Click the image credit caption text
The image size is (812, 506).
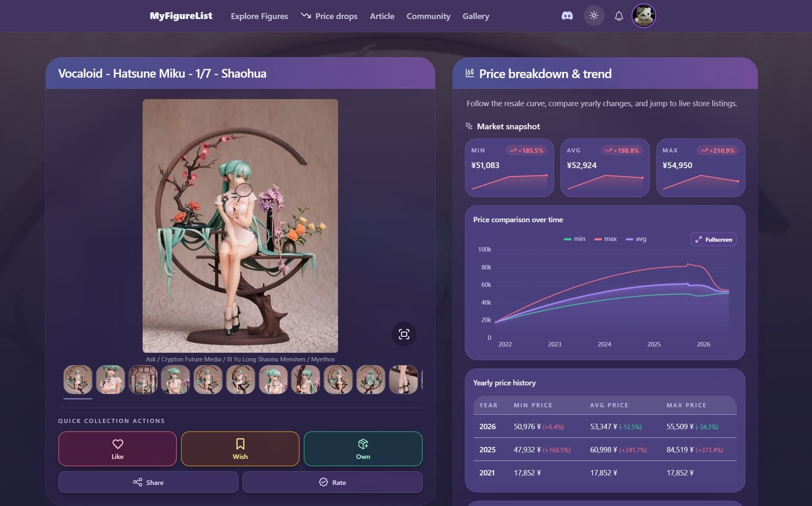(x=240, y=359)
